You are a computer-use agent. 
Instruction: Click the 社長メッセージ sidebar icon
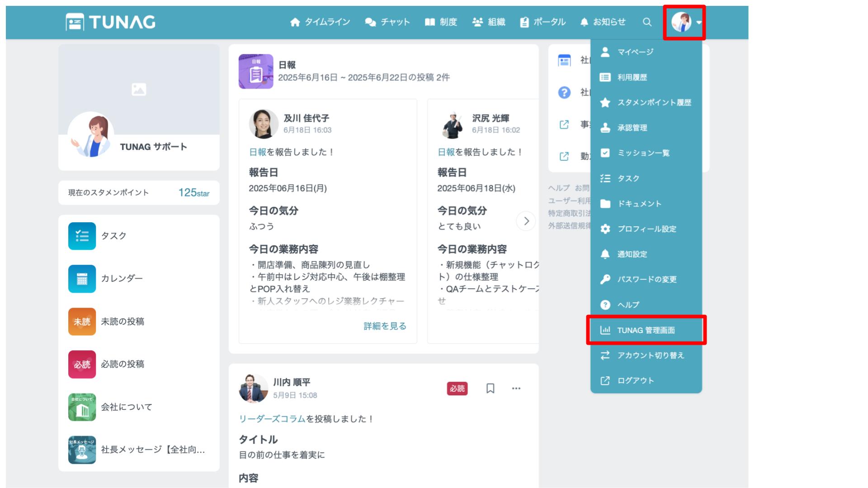tap(82, 450)
